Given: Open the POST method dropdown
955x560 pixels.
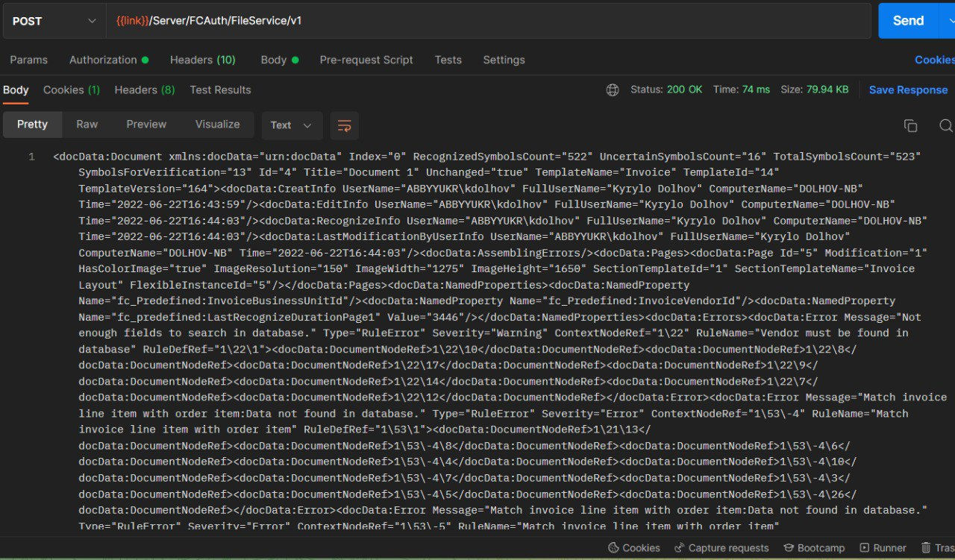Looking at the screenshot, I should coord(54,21).
